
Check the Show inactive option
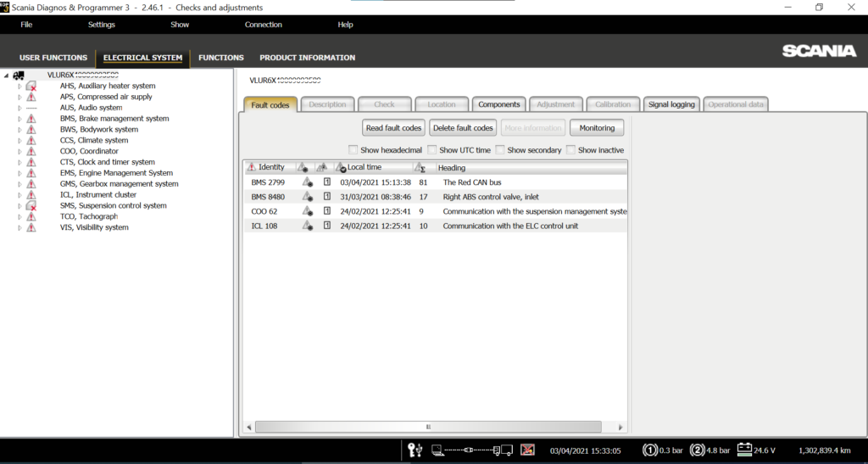(570, 150)
